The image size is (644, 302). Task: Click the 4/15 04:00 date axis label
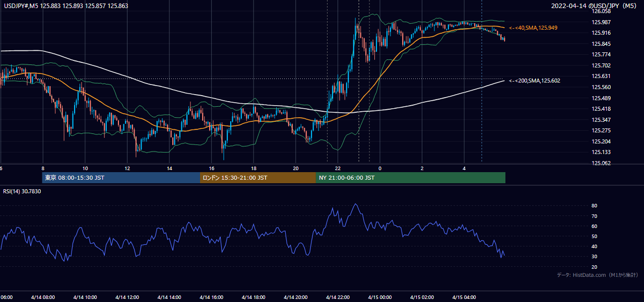pos(464,297)
